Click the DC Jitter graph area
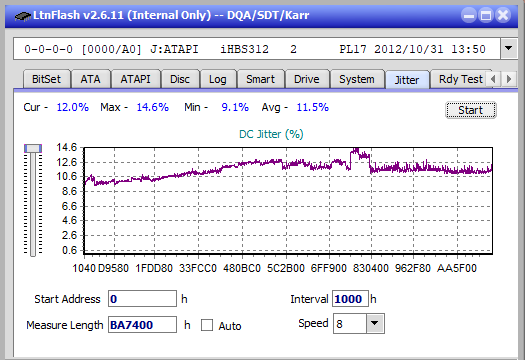525x360 pixels. 288,200
